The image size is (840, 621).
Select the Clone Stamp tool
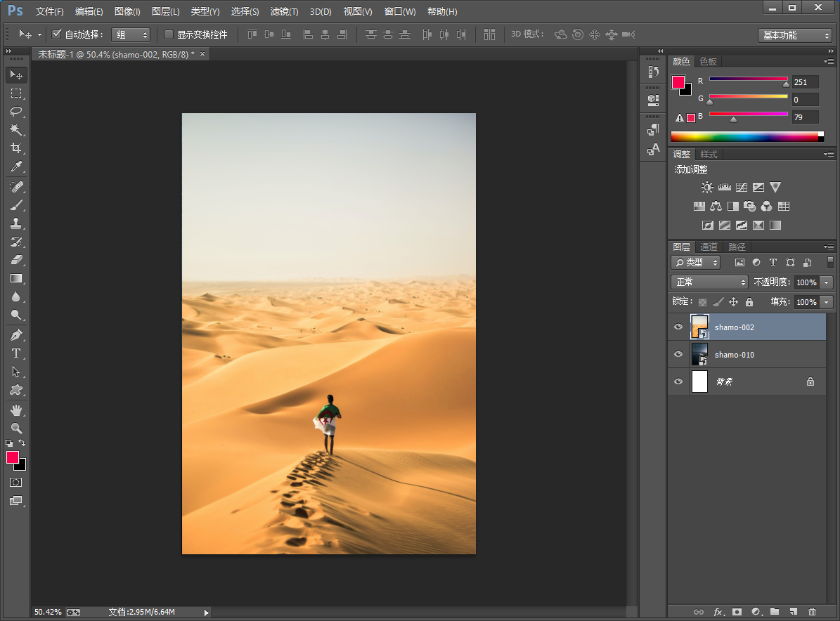click(16, 223)
